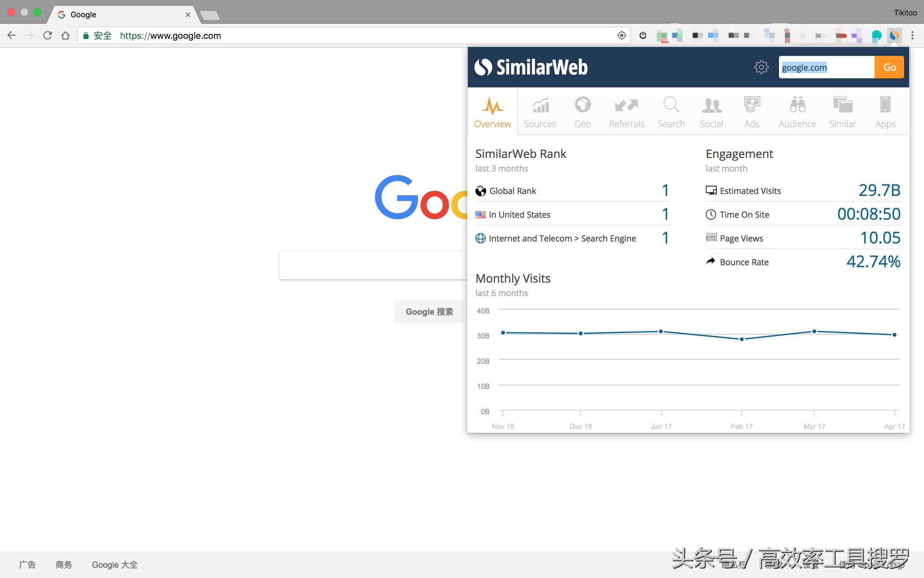Image resolution: width=924 pixels, height=578 pixels.
Task: Open the Ads tab
Action: (x=752, y=112)
